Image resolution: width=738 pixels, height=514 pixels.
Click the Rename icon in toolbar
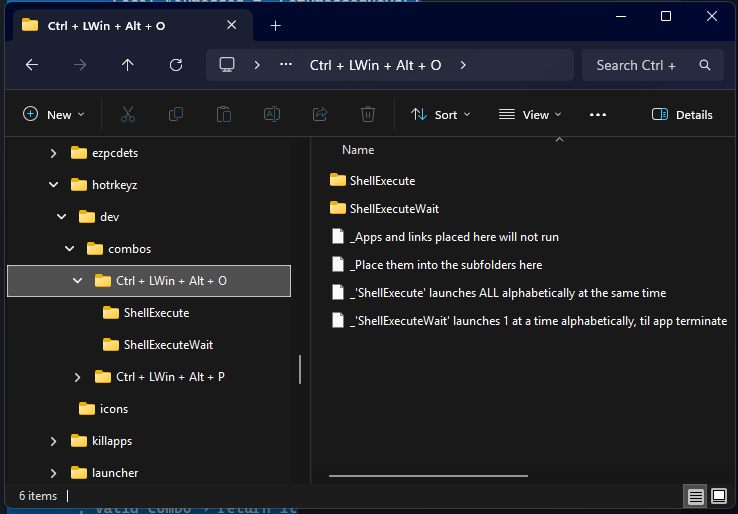(x=271, y=114)
